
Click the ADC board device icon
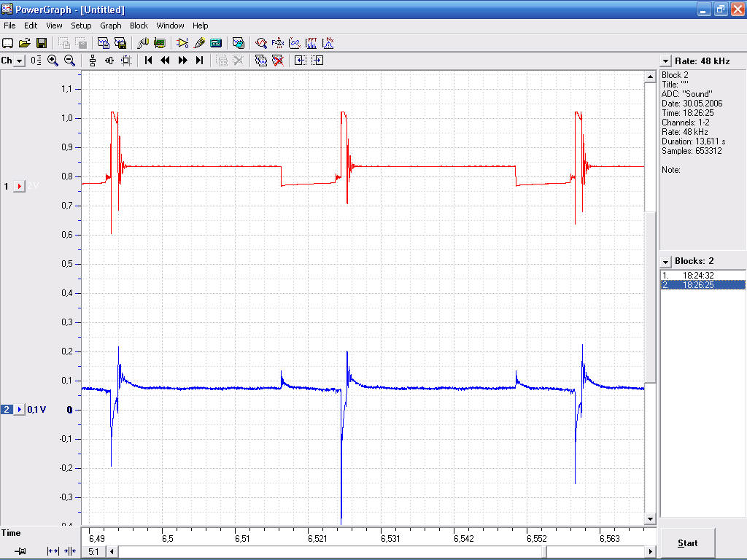coord(160,43)
